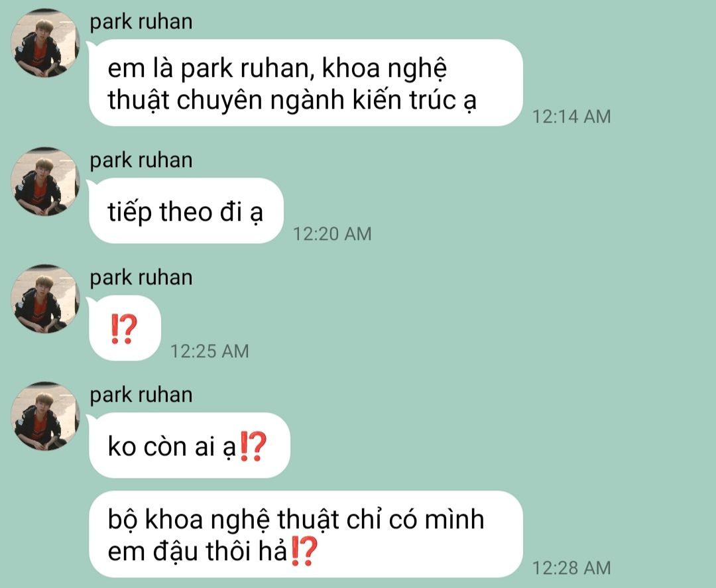The width and height of the screenshot is (716, 588).
Task: Click the red '!?' emoji after 'ko còn ai ạ'
Action: (253, 447)
